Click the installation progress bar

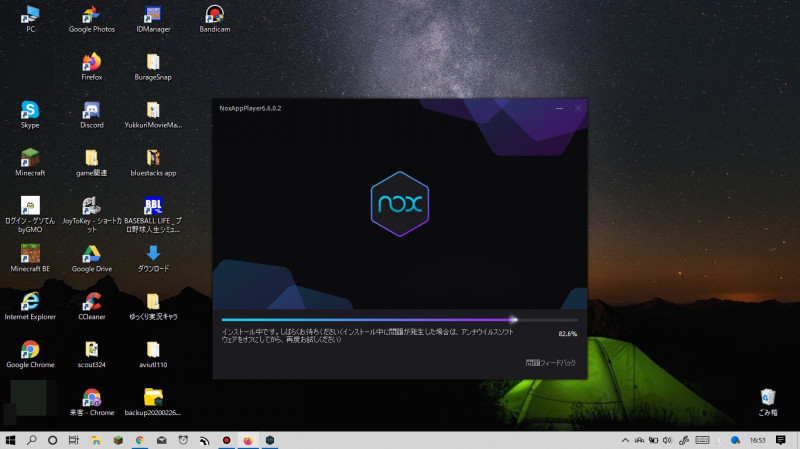399,320
